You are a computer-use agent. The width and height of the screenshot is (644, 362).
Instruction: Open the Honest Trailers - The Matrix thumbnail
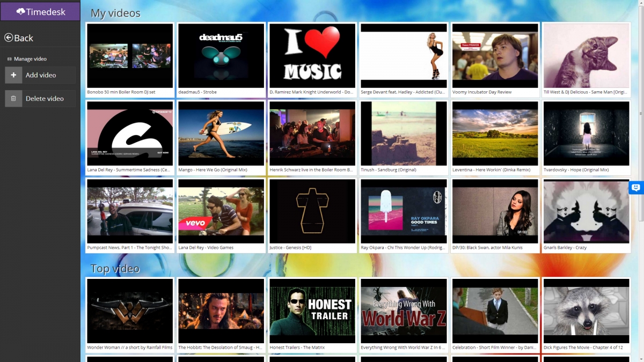(312, 311)
